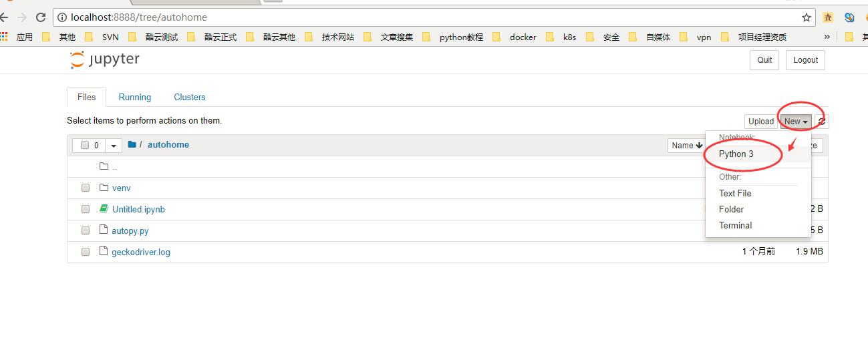Image resolution: width=868 pixels, height=346 pixels.
Task: Select the geckodriver.log checkbox
Action: tap(86, 252)
